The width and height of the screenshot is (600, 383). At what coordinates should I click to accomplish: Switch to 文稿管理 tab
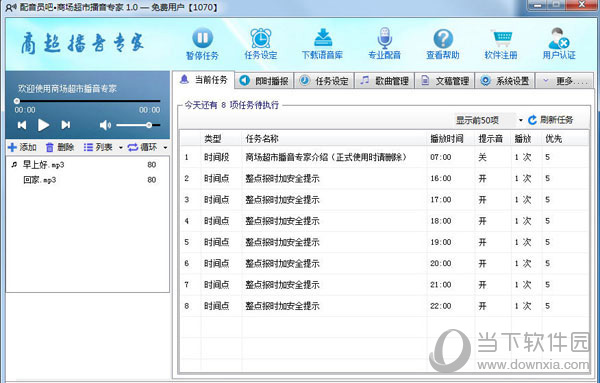445,81
